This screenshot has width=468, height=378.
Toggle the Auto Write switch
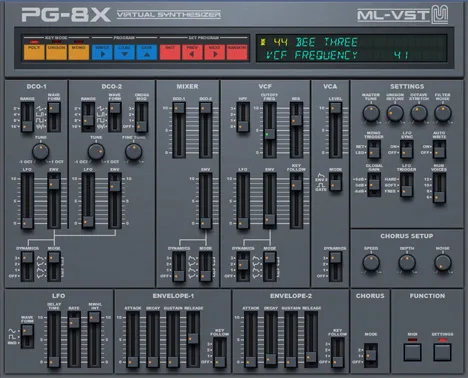click(x=439, y=149)
